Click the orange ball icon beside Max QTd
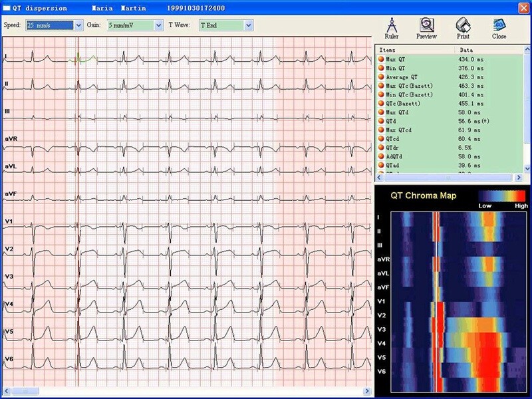532x399 pixels. click(x=381, y=112)
